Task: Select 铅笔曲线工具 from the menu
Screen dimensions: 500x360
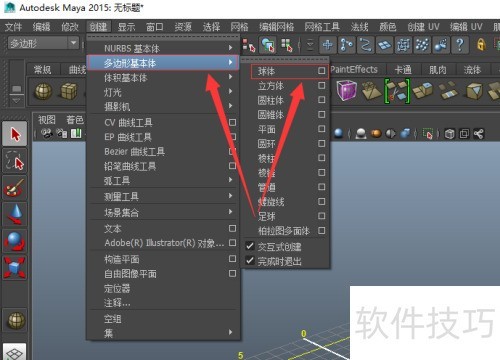Action: coord(130,166)
